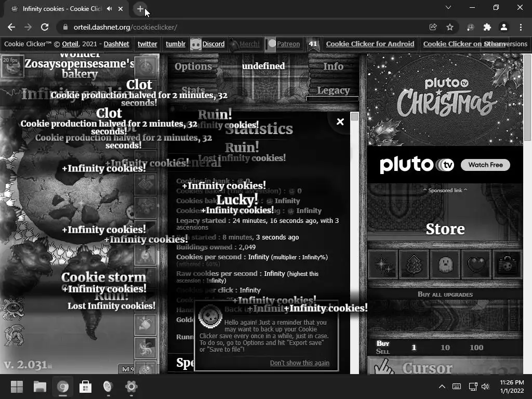Share this page via share icon
Screen dimensions: 532x399
point(433,27)
